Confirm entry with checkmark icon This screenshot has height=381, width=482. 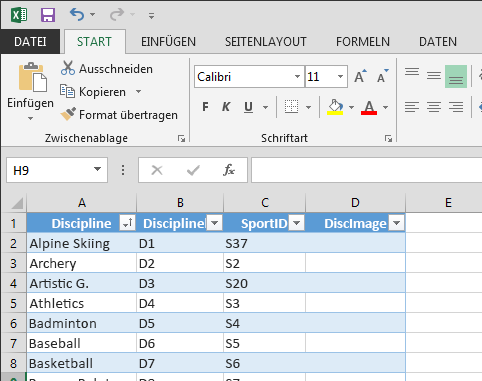pos(193,170)
